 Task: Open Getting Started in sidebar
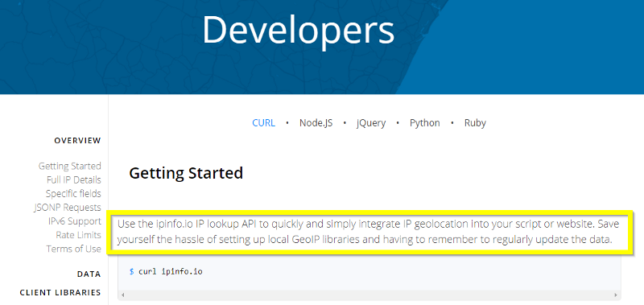point(70,166)
